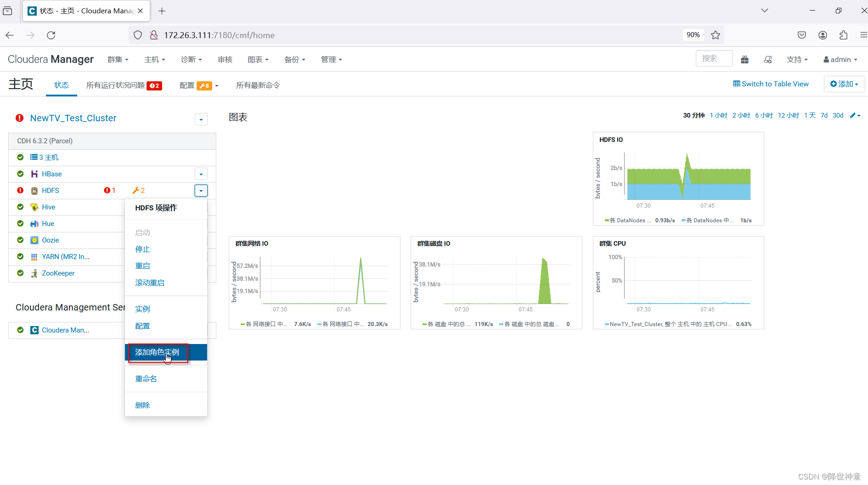Click the YARN service icon
This screenshot has width=868, height=485.
click(x=34, y=257)
